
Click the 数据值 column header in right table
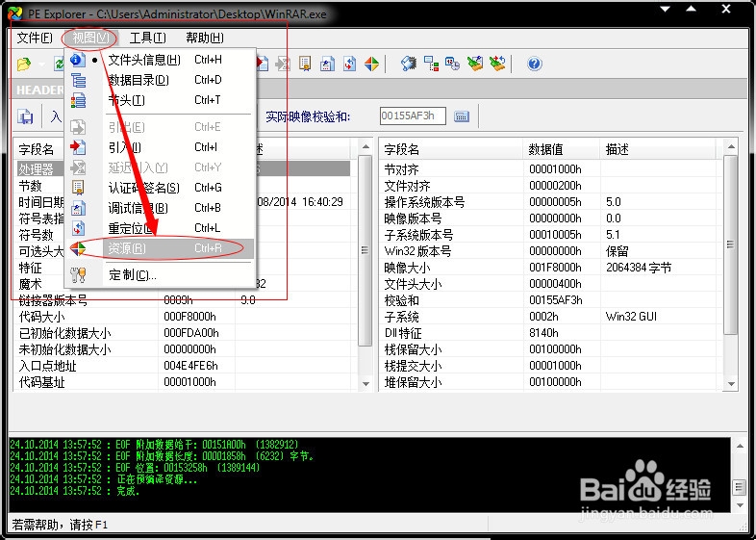561,149
